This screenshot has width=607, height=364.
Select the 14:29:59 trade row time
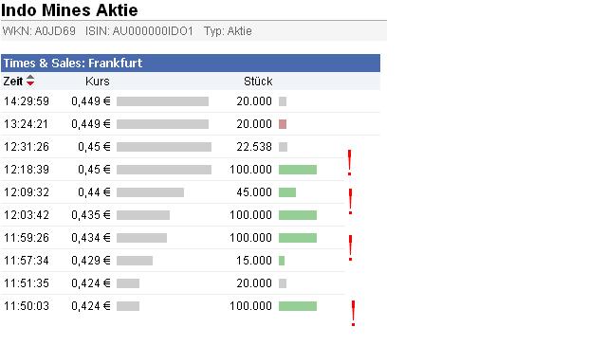pos(27,101)
